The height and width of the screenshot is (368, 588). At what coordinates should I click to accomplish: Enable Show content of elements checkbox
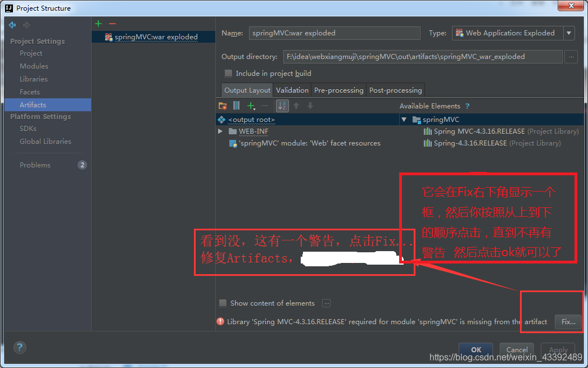tap(223, 303)
